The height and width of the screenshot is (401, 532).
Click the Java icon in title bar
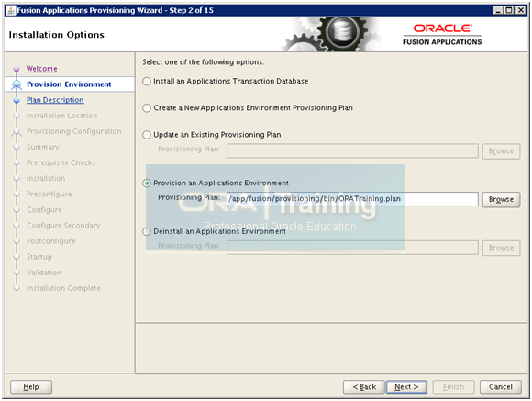[11, 10]
